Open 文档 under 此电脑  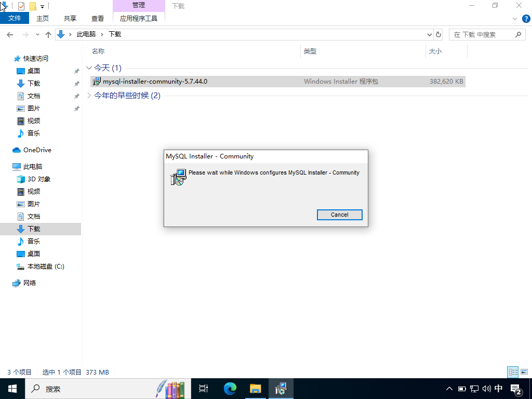click(34, 217)
